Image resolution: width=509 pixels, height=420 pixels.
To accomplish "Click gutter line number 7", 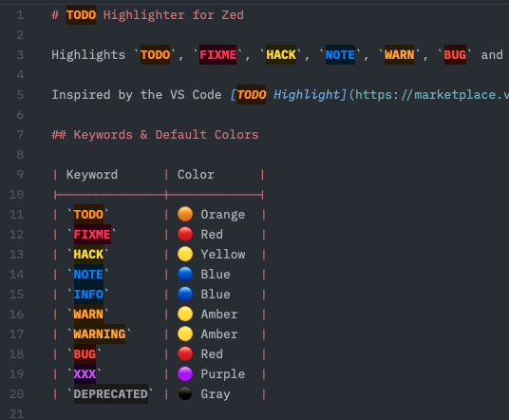I will (20, 135).
